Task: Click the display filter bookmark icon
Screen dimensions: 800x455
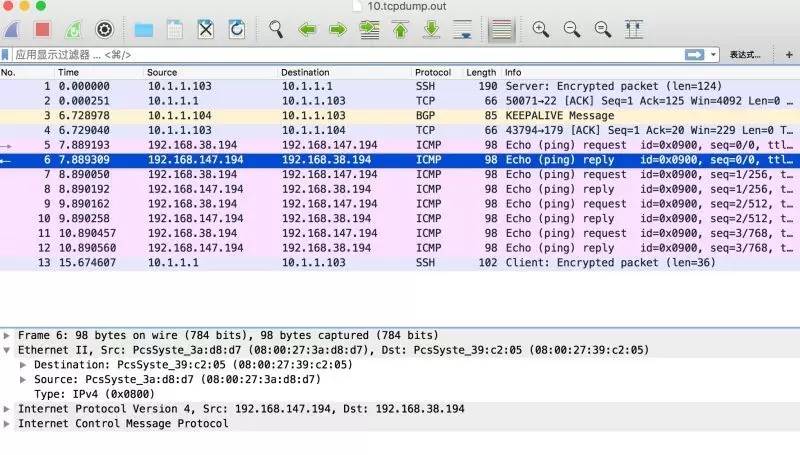Action: coord(5,55)
